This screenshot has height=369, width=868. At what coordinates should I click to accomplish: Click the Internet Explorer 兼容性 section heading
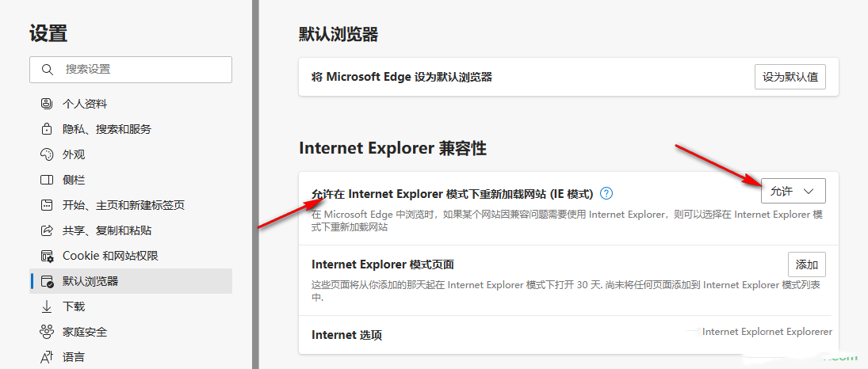coord(392,148)
